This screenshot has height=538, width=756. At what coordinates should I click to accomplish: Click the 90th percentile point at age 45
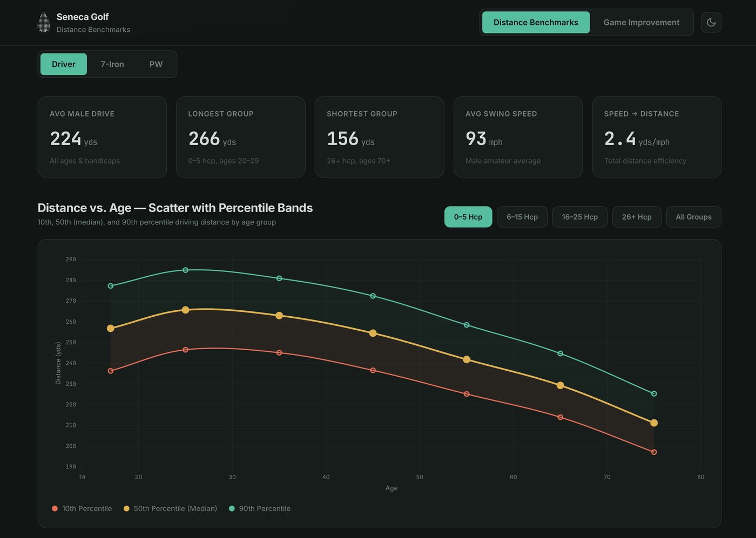(373, 296)
